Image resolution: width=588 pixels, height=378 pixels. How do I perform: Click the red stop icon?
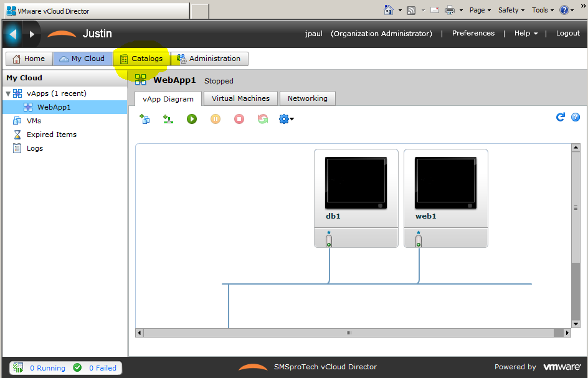point(239,119)
